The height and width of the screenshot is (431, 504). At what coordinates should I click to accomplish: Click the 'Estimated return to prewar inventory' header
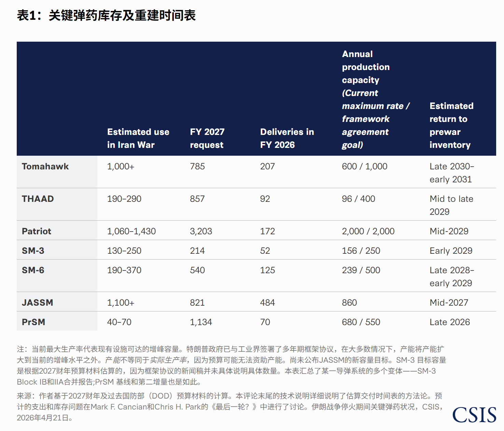tap(451, 125)
